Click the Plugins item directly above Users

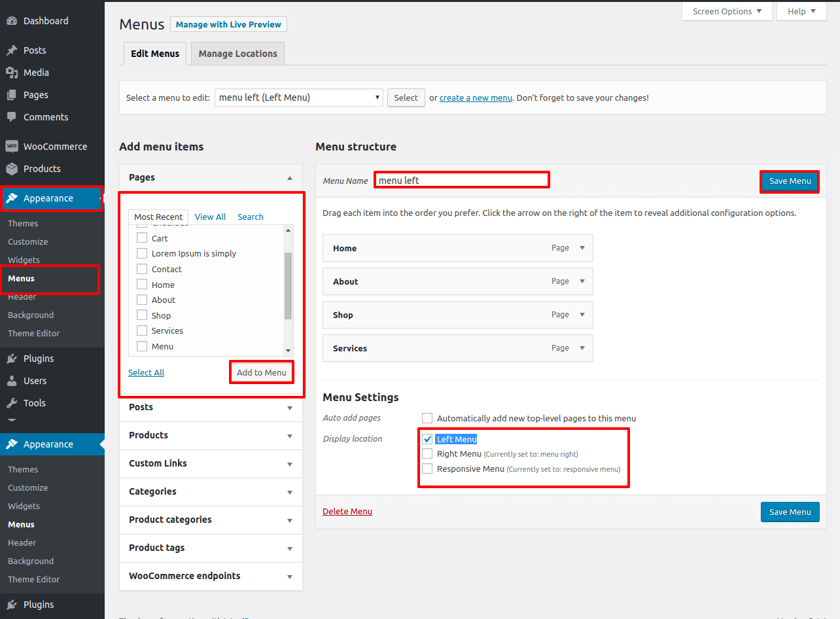click(x=52, y=359)
